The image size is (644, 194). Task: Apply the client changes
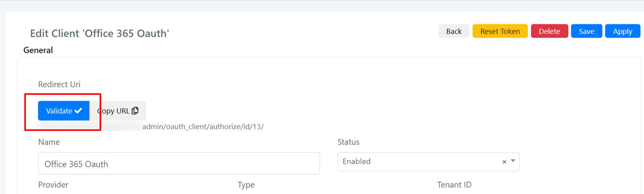(x=622, y=31)
